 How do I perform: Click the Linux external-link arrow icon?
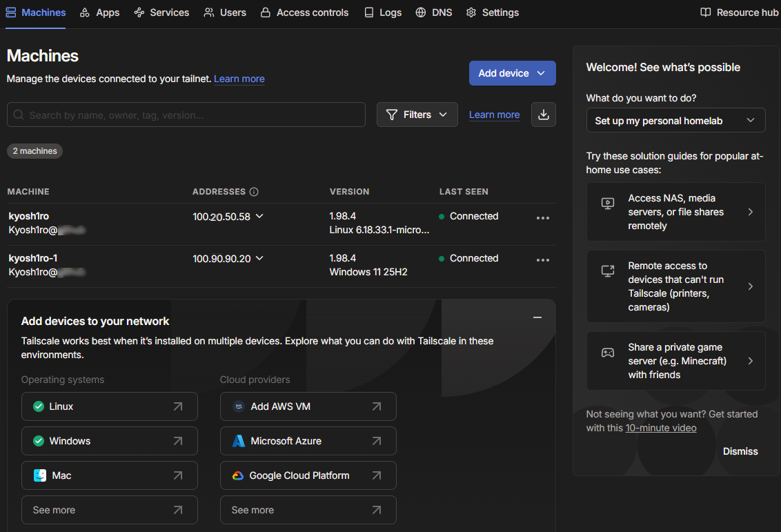pos(178,406)
